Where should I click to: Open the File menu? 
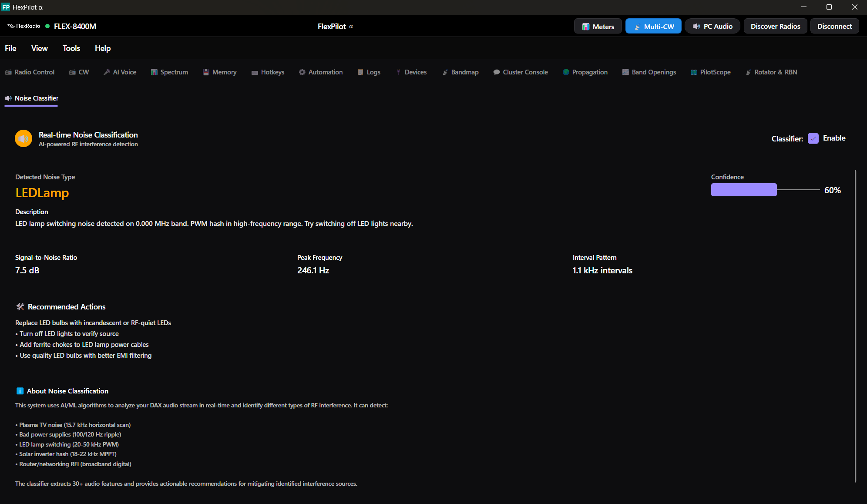[x=10, y=48]
